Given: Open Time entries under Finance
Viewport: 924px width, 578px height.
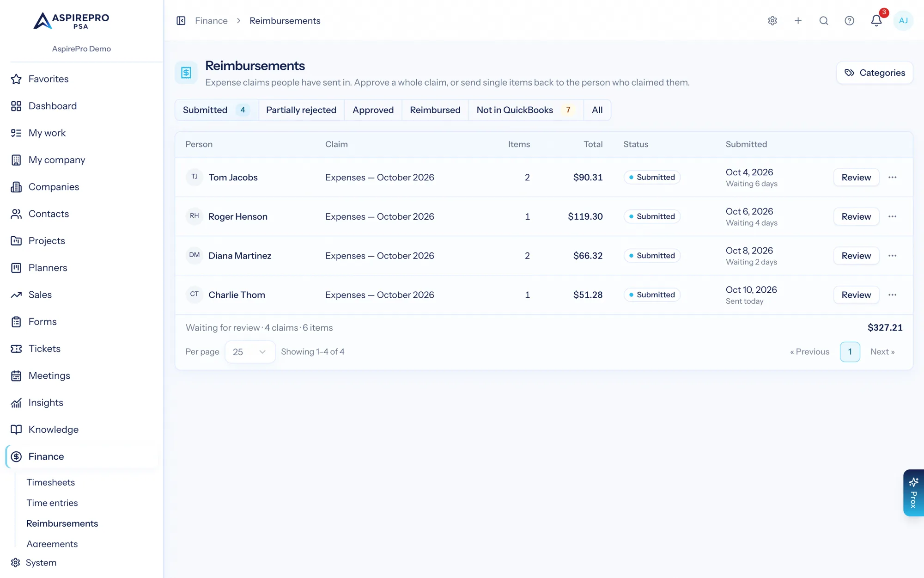Looking at the screenshot, I should [52, 503].
